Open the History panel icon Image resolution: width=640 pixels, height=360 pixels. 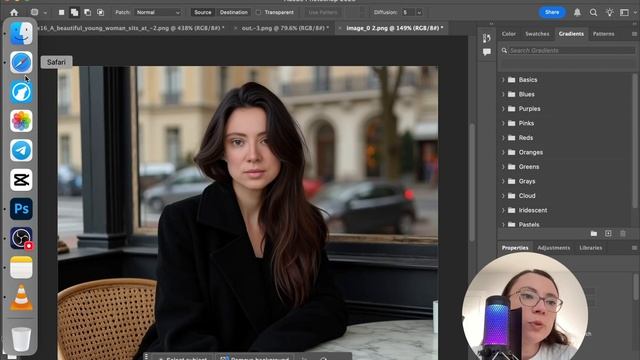click(487, 38)
